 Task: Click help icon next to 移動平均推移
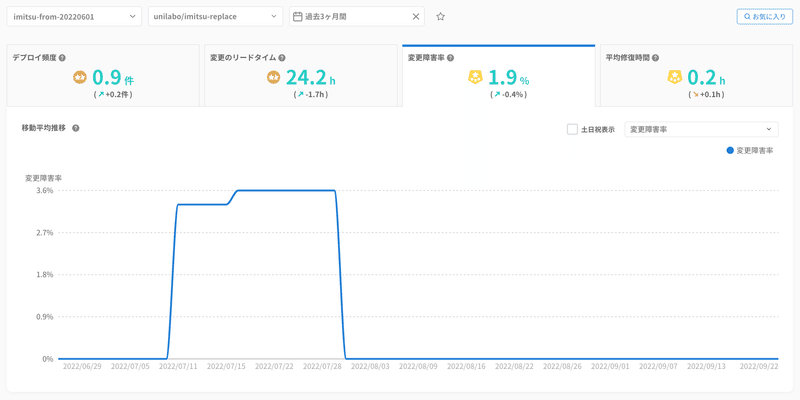pos(76,128)
